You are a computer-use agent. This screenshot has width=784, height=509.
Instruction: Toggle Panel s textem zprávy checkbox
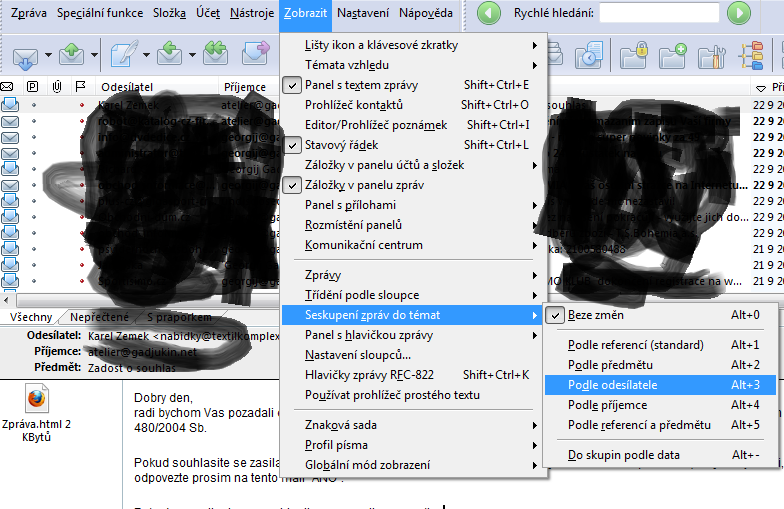coord(292,85)
